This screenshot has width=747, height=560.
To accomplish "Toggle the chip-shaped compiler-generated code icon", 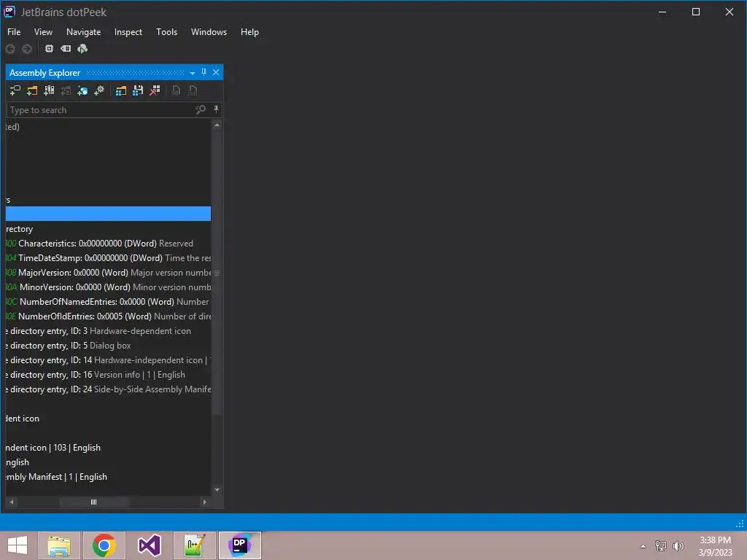I will pyautogui.click(x=49, y=49).
